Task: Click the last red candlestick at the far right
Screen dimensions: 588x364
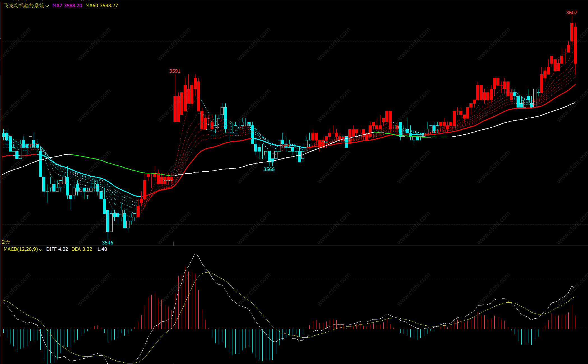Action: coord(575,45)
